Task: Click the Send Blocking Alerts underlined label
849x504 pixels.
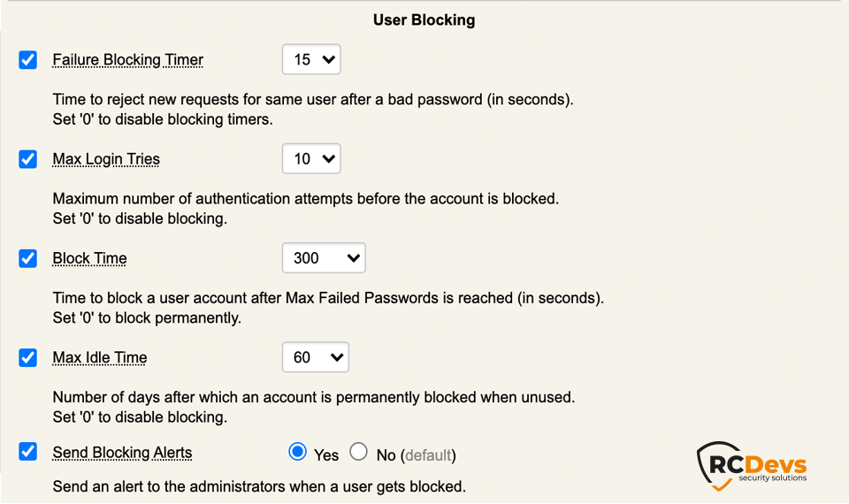Action: (x=122, y=453)
